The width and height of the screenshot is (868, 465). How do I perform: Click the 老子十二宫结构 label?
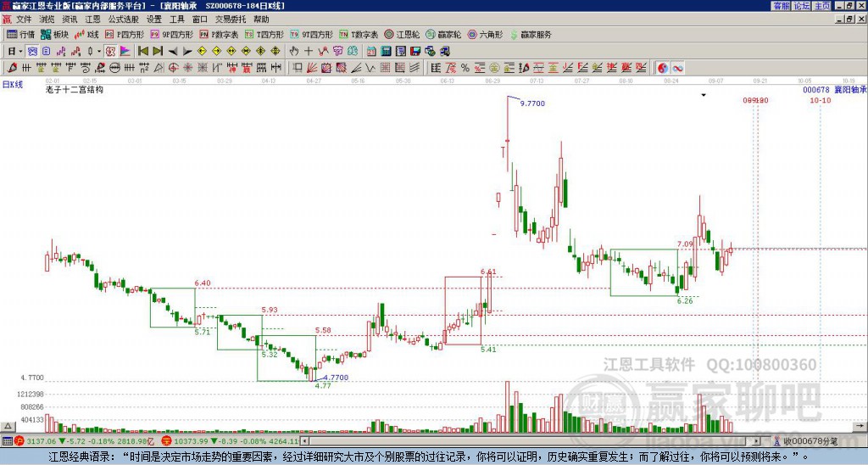(x=75, y=89)
